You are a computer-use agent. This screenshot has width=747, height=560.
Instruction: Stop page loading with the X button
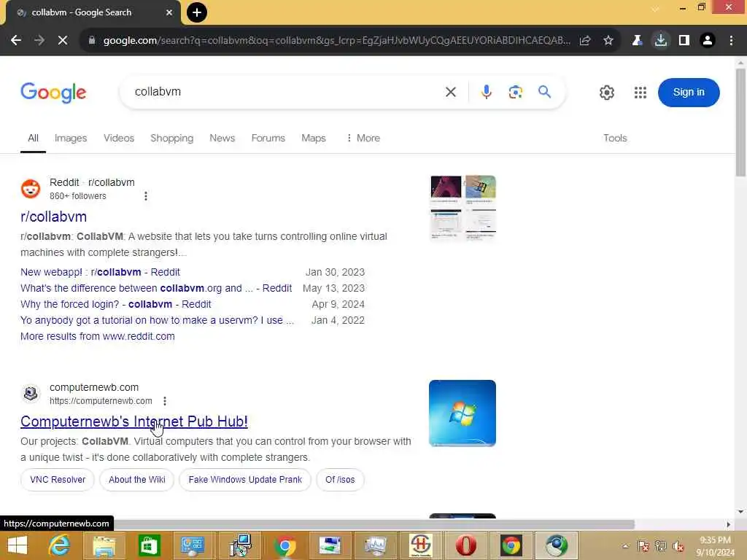[63, 41]
